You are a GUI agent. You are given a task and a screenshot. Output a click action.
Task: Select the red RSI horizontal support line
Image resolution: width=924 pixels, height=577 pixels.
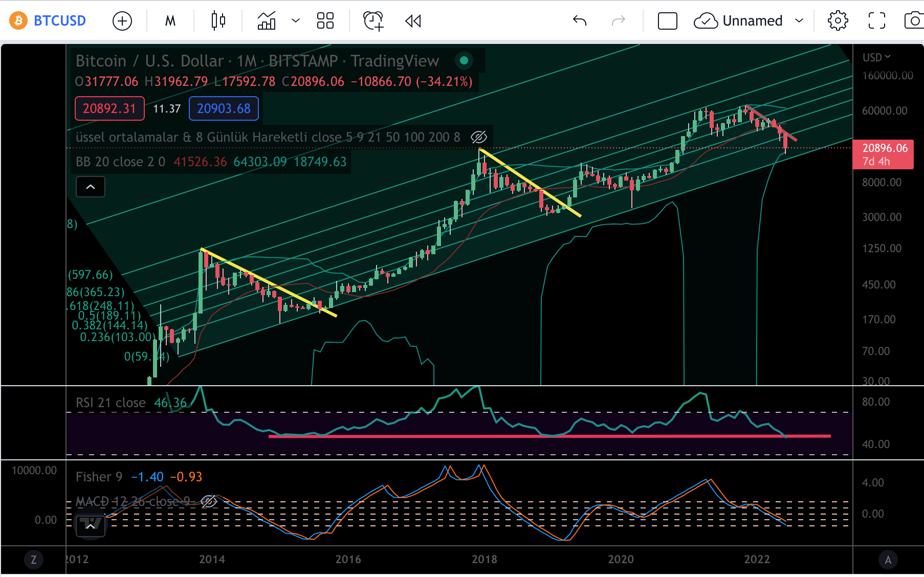click(549, 436)
